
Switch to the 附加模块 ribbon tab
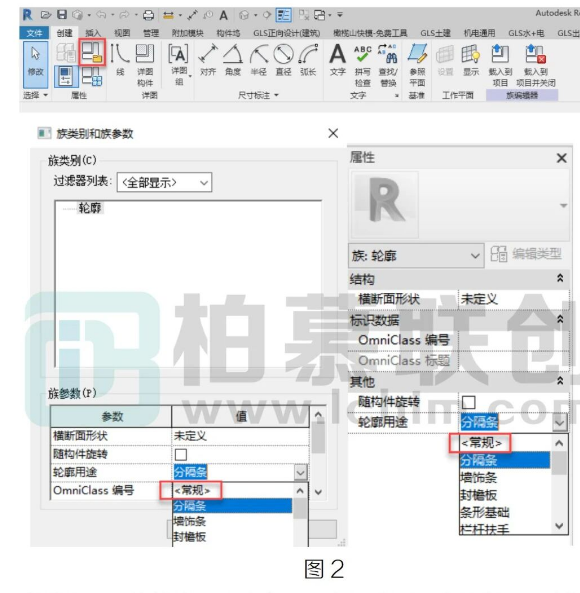tap(188, 33)
